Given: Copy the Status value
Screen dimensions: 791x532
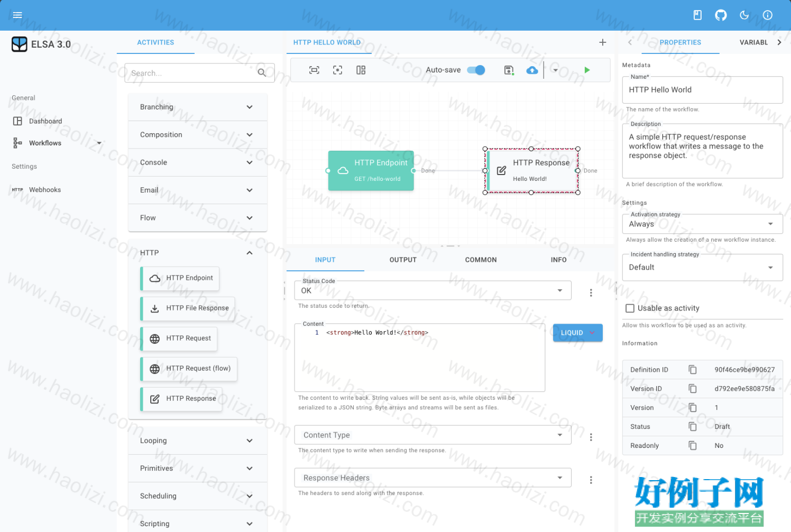Looking at the screenshot, I should [x=693, y=427].
